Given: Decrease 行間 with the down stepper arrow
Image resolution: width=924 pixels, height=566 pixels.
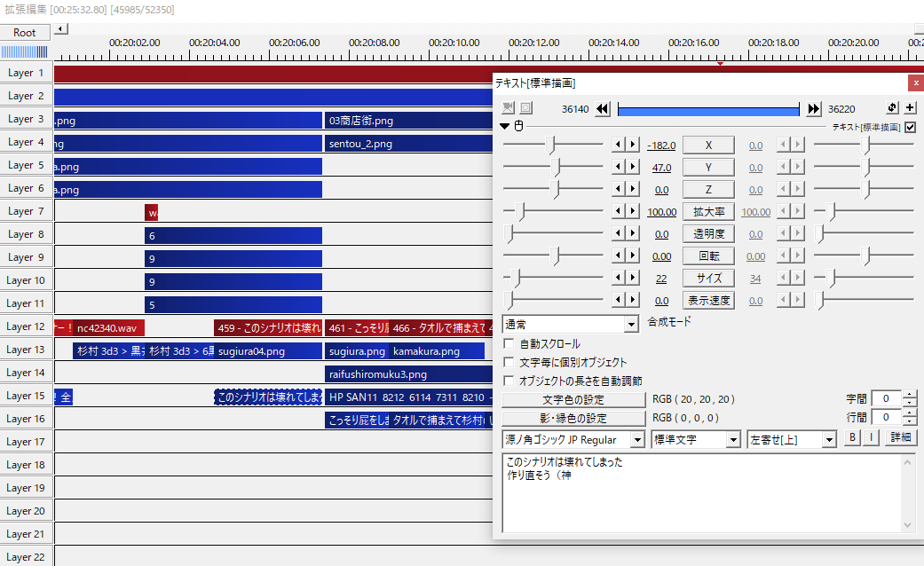Looking at the screenshot, I should pyautogui.click(x=909, y=421).
